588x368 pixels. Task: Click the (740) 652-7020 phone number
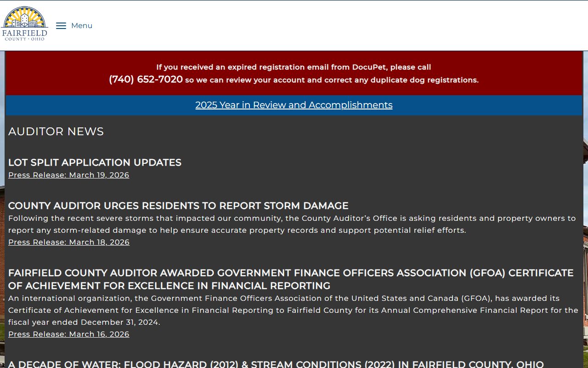click(x=146, y=79)
